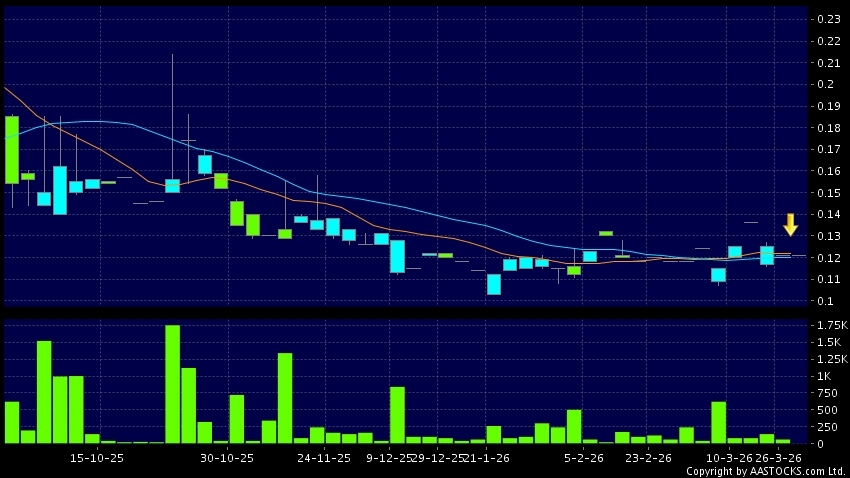Click the 500 volume axis label

point(827,410)
